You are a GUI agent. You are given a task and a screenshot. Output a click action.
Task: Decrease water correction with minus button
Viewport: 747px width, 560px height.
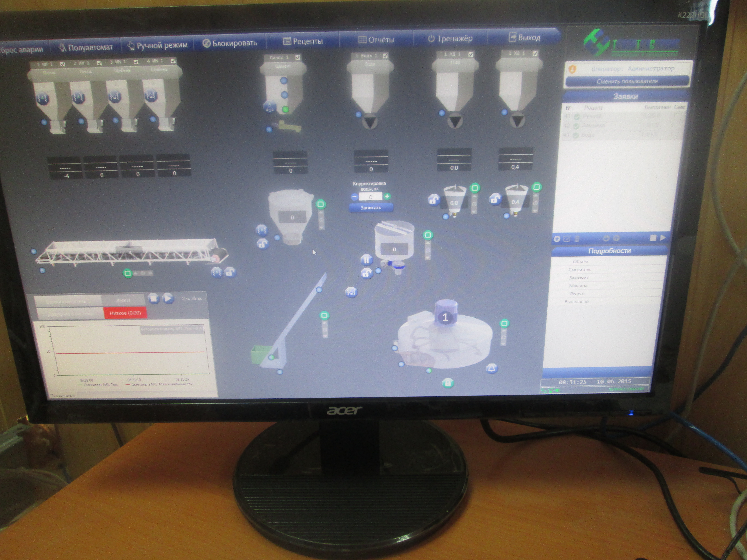pyautogui.click(x=354, y=197)
